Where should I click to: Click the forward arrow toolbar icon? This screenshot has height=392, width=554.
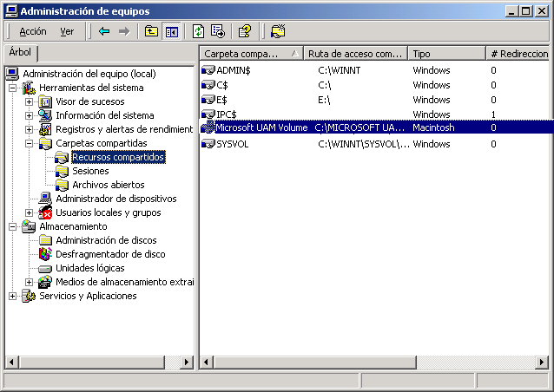tap(124, 32)
